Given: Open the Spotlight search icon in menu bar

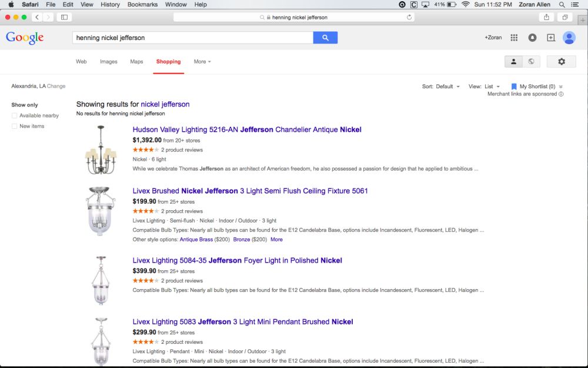Looking at the screenshot, I should tap(562, 5).
